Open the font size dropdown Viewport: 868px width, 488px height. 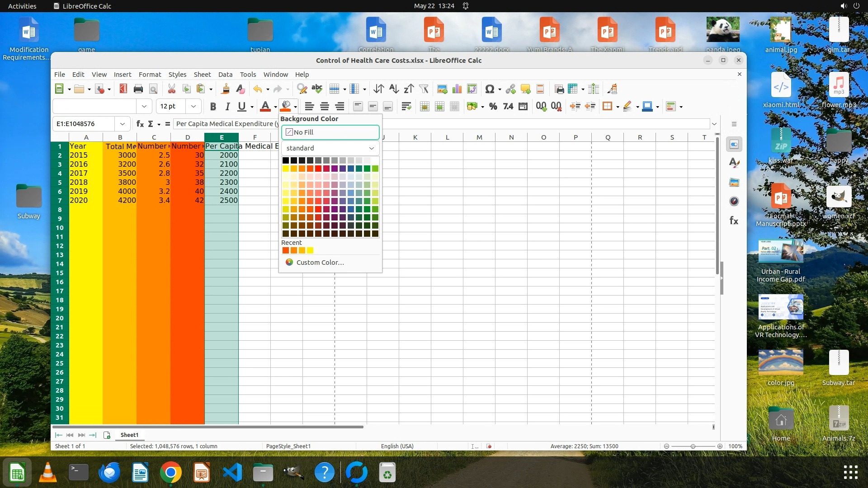pos(193,107)
